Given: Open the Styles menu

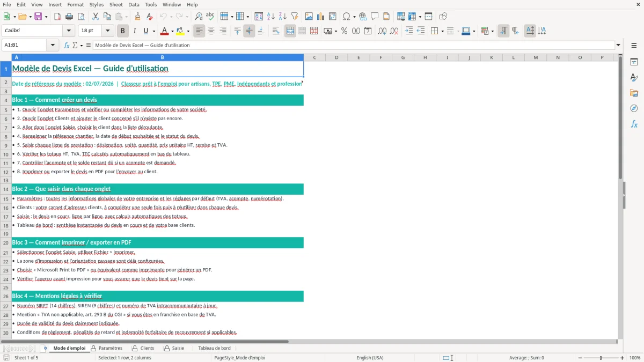Looking at the screenshot, I should pos(97,4).
